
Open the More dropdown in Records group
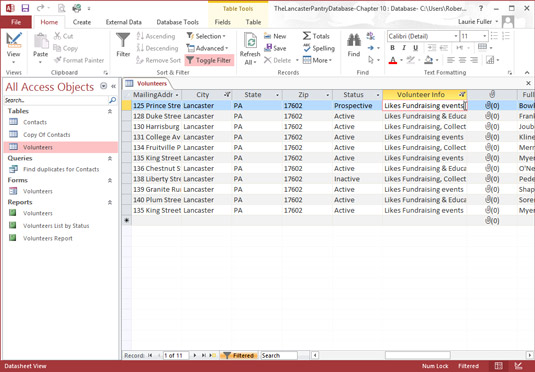click(x=317, y=60)
